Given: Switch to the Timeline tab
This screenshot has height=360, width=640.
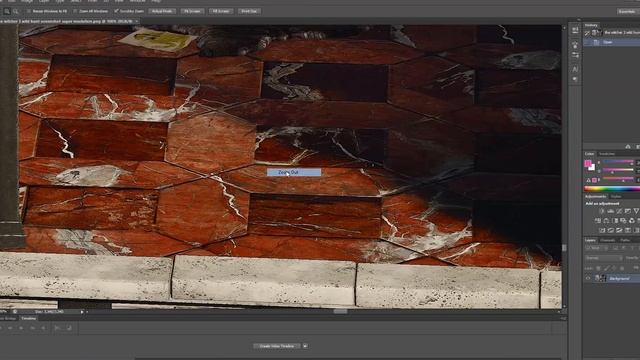Looking at the screenshot, I should (28, 318).
